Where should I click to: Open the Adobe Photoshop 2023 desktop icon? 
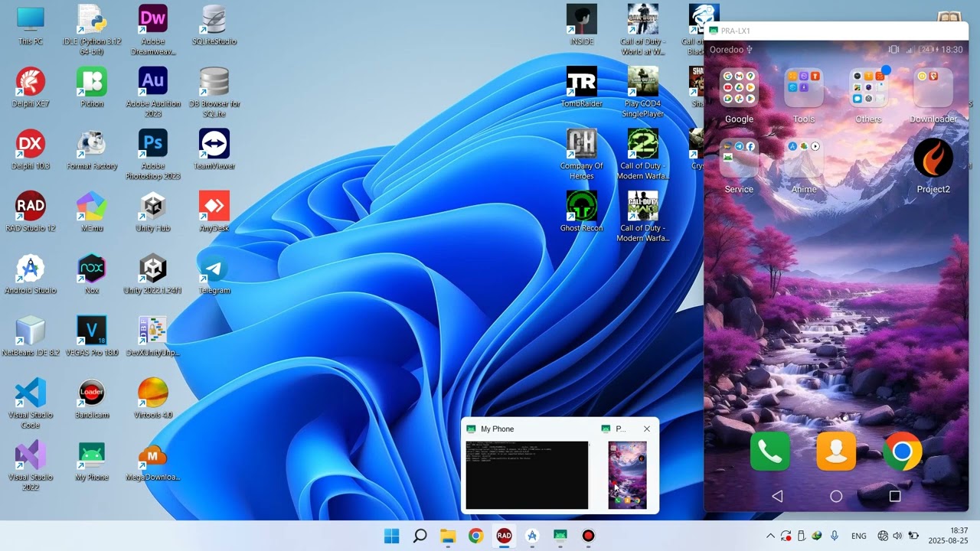pyautogui.click(x=153, y=154)
